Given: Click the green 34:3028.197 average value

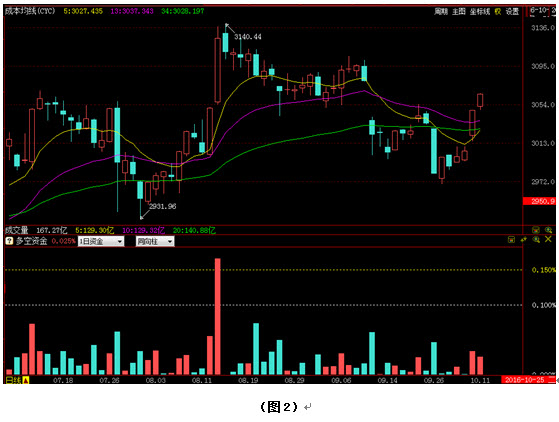Looking at the screenshot, I should (x=183, y=11).
